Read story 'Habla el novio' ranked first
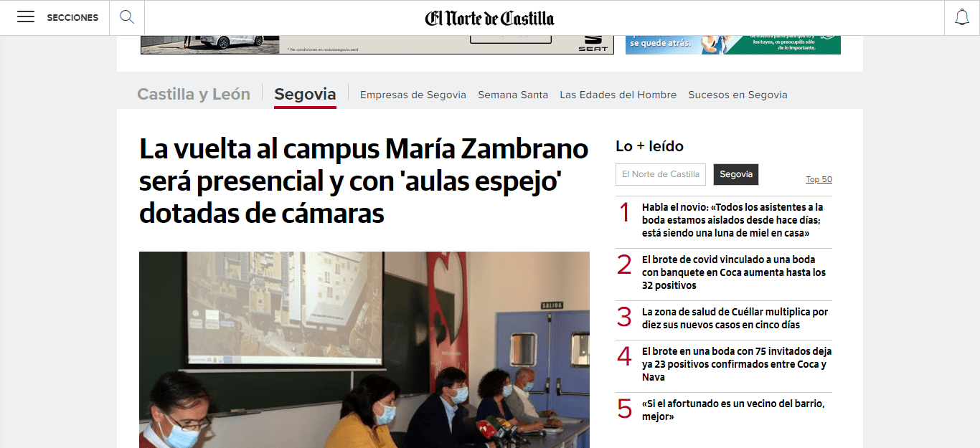This screenshot has height=448, width=980. click(x=732, y=220)
